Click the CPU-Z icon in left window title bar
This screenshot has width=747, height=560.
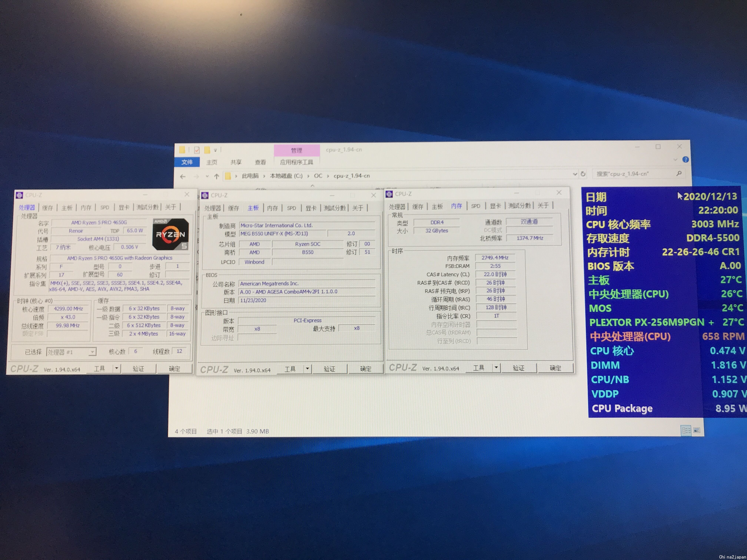(x=19, y=195)
